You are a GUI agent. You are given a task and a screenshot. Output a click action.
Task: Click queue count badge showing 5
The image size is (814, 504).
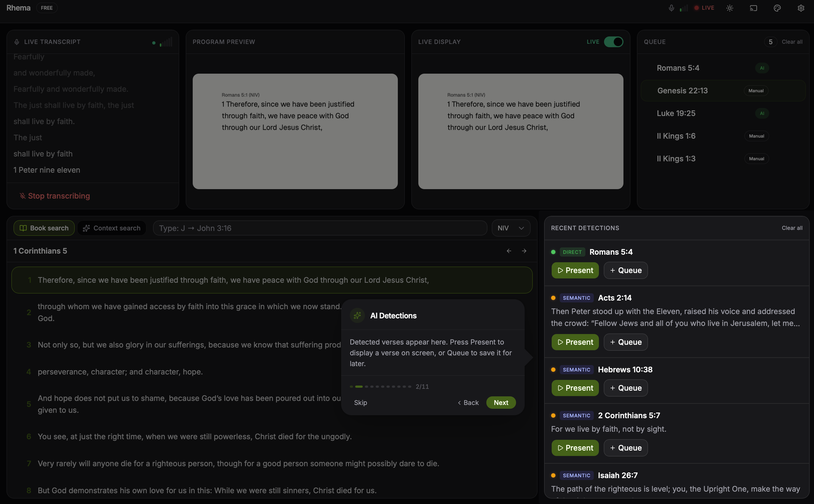click(x=770, y=42)
